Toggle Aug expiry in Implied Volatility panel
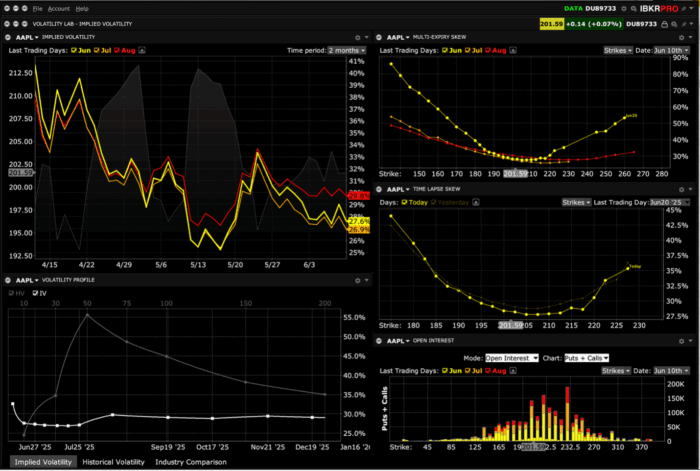 [x=117, y=50]
